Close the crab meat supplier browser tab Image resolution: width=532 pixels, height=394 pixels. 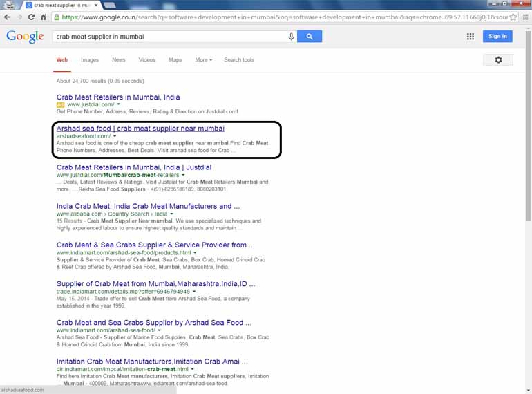click(96, 5)
